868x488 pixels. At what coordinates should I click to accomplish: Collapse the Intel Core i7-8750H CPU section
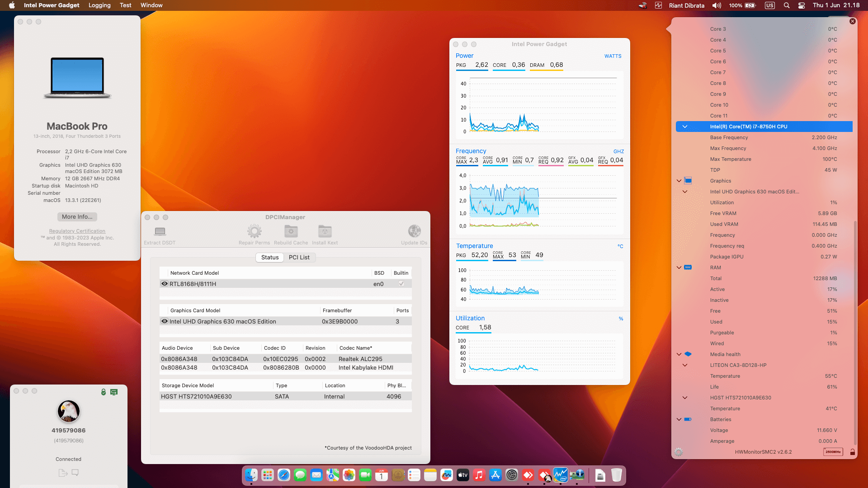tap(685, 127)
